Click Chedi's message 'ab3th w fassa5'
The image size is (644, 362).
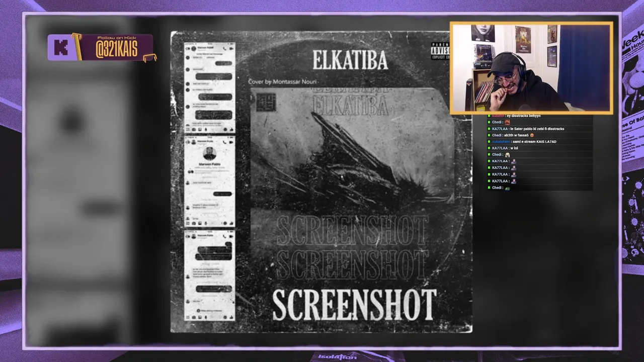(x=516, y=135)
